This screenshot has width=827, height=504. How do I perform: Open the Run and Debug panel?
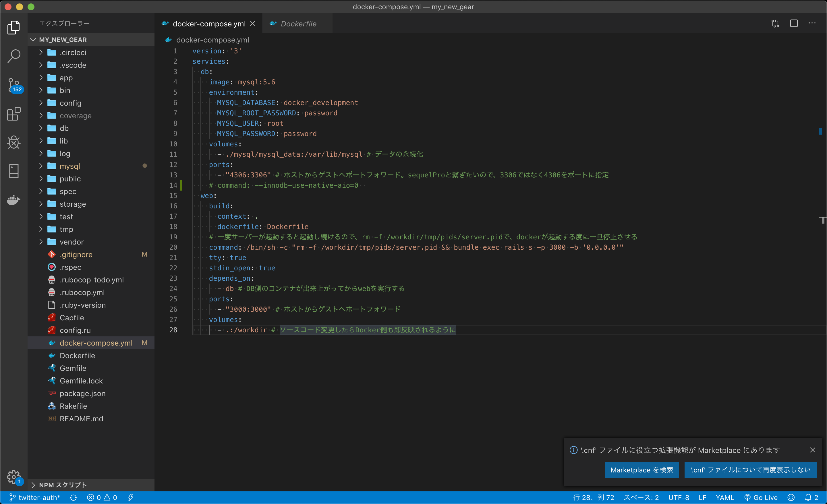[13, 142]
